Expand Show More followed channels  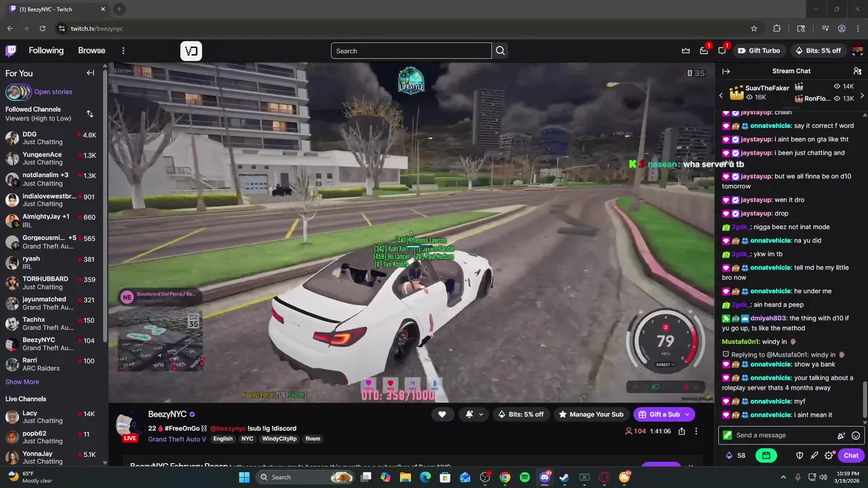coord(22,382)
